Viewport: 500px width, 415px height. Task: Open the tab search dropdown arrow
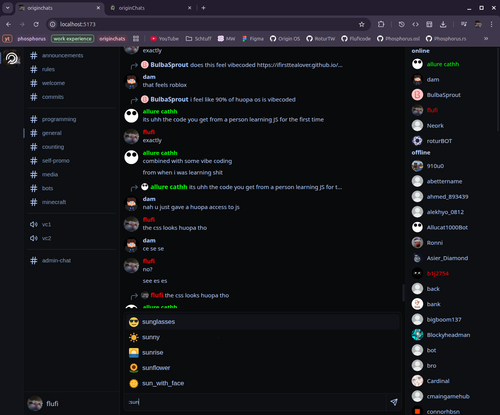(7, 7)
